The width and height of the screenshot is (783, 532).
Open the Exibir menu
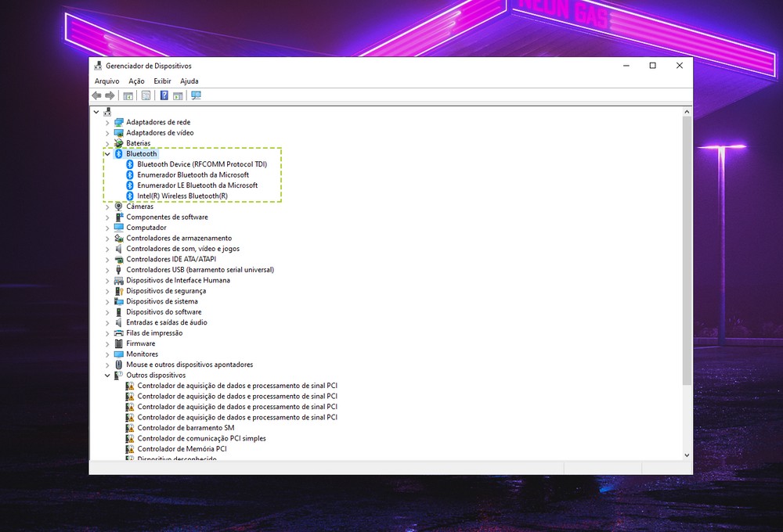[162, 81]
